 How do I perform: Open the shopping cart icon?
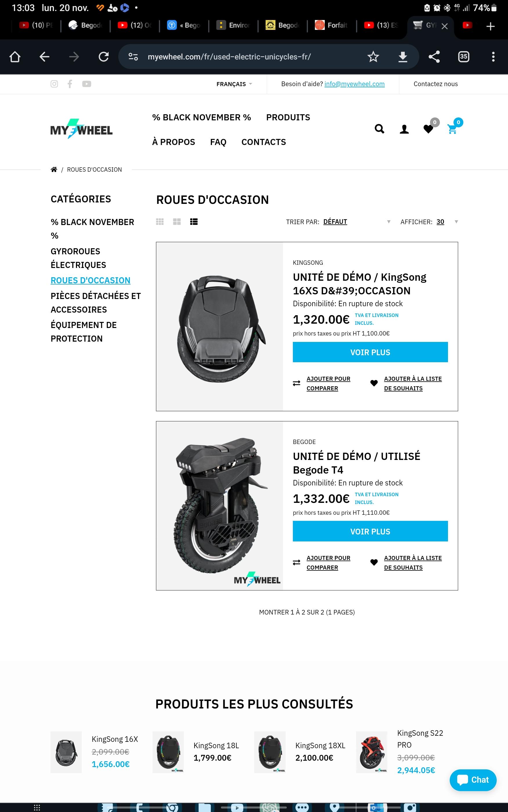tap(452, 129)
